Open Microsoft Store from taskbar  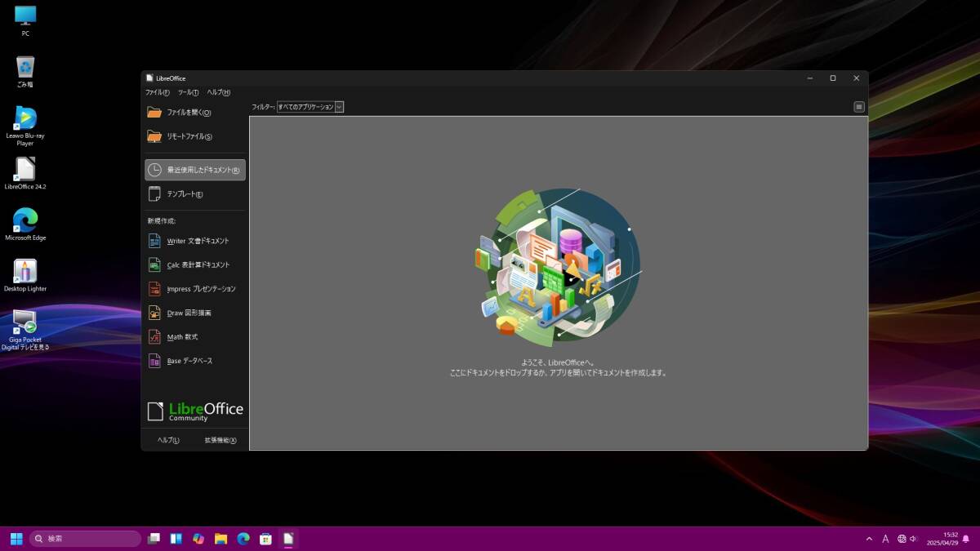point(265,539)
